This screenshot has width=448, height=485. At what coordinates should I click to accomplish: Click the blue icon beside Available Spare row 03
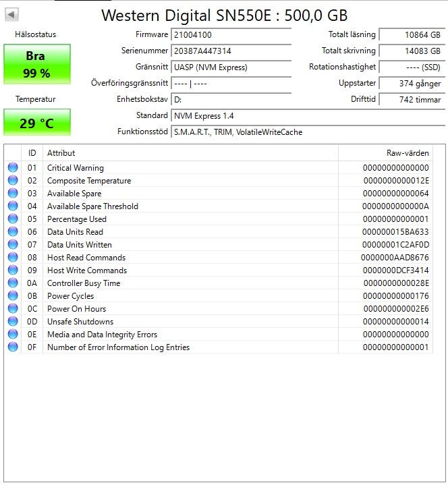[x=13, y=193]
